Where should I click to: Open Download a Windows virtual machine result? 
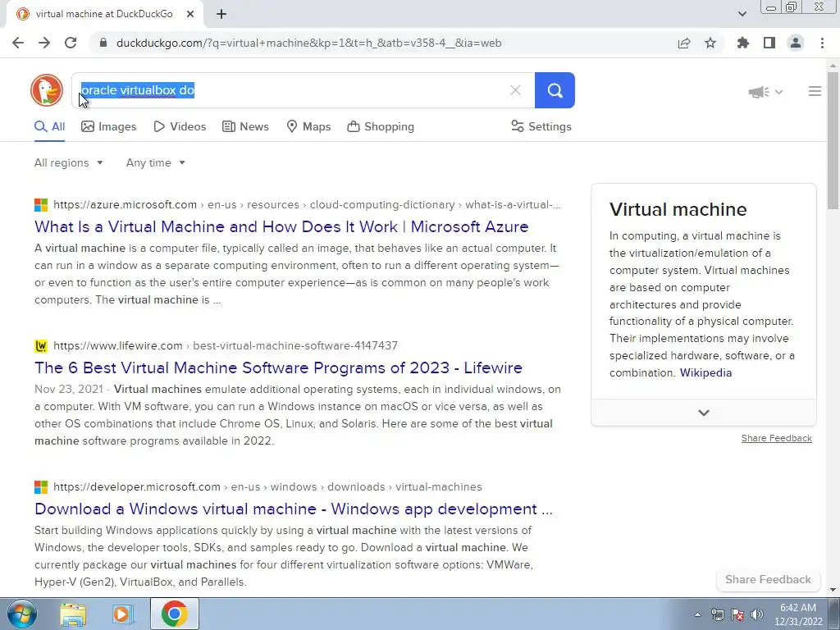(293, 509)
